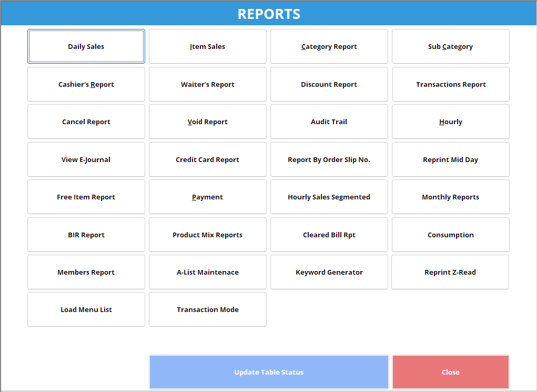Open the BIR Report
This screenshot has height=392, width=537.
pyautogui.click(x=86, y=234)
